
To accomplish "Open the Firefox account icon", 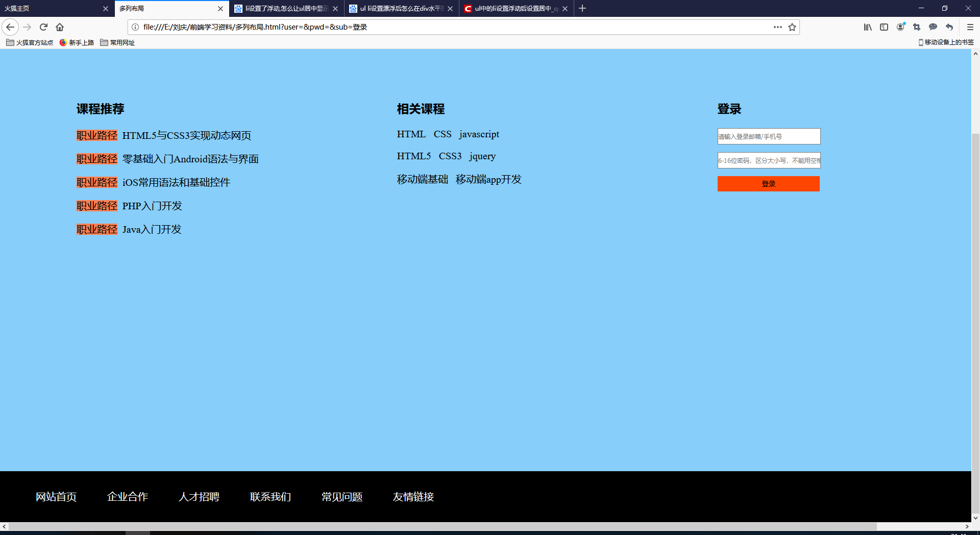I will tap(900, 27).
